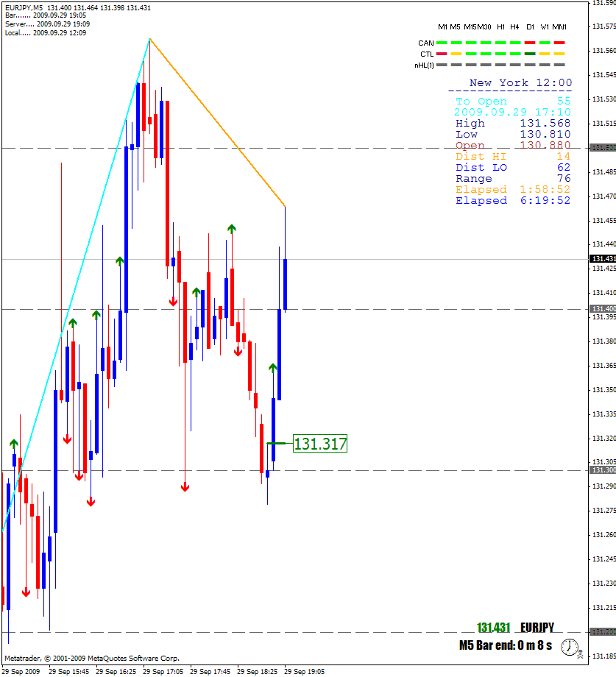Click the green up arrow near 131.317 label
The height and width of the screenshot is (677, 616).
(272, 368)
